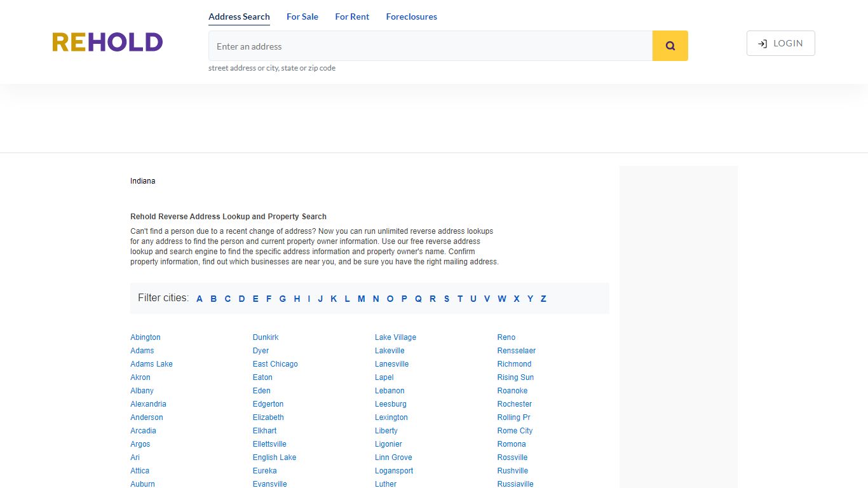The image size is (868, 488).
Task: Open the East Chicago city link
Action: click(x=275, y=364)
